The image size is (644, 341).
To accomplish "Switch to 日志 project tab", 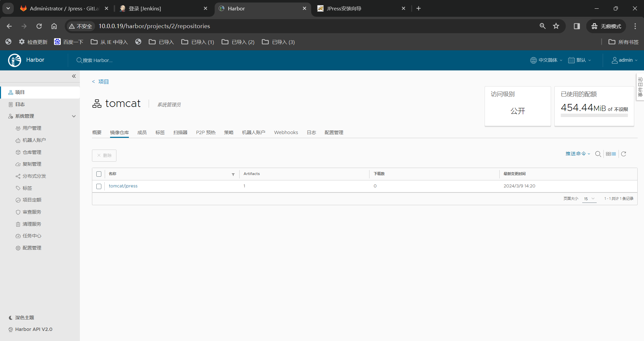I will [311, 132].
